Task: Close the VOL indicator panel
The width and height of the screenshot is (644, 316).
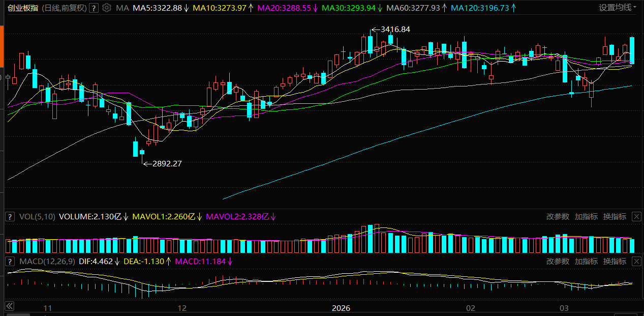Action: 636,217
